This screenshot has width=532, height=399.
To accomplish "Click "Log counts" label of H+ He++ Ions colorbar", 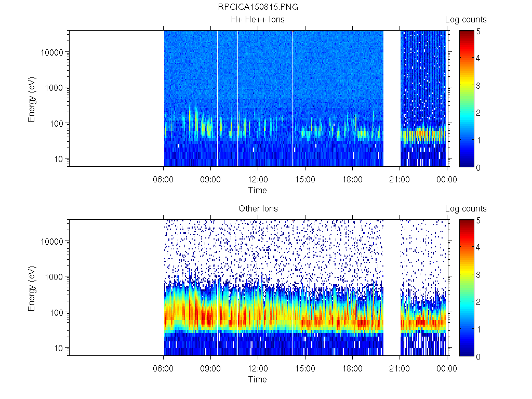I will 466,20.
